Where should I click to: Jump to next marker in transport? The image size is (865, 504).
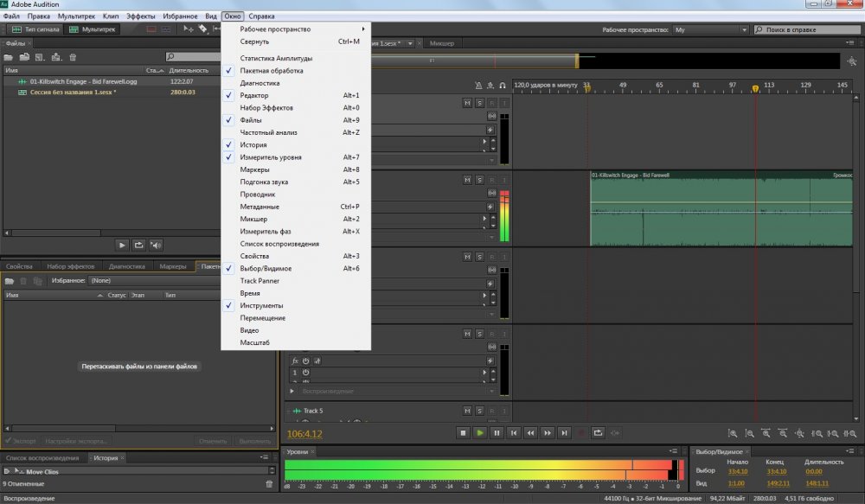pyautogui.click(x=564, y=433)
